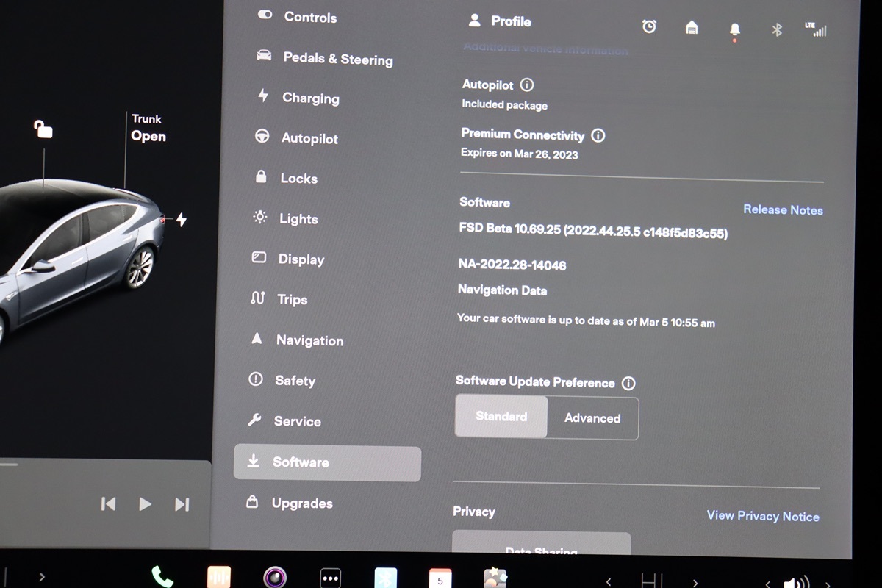Image resolution: width=882 pixels, height=588 pixels.
Task: Tap the garage door HomeLink icon
Action: click(x=692, y=28)
